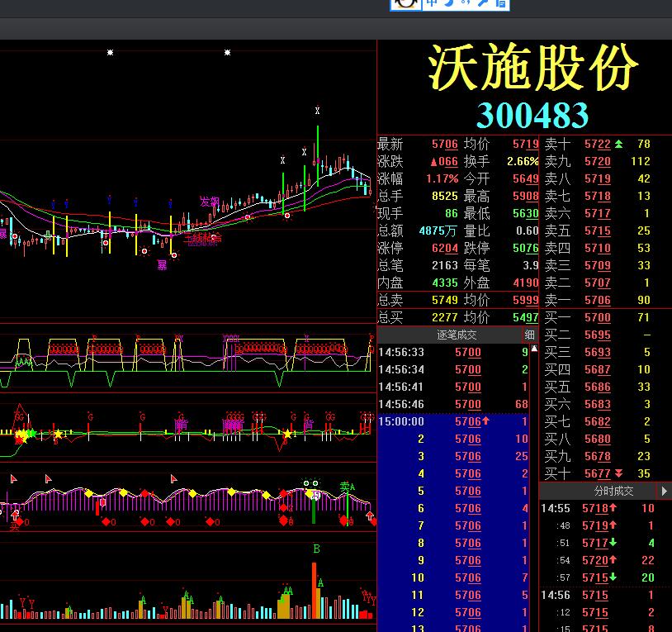Screen dimensions: 672x632
Task: Click the 买一 price 5700 in order book
Action: 598,317
